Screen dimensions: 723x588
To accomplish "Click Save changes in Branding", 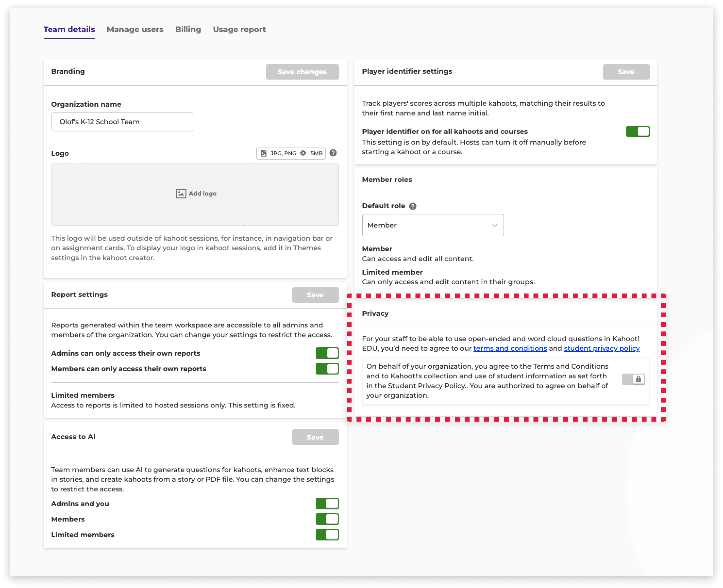I will coord(302,72).
